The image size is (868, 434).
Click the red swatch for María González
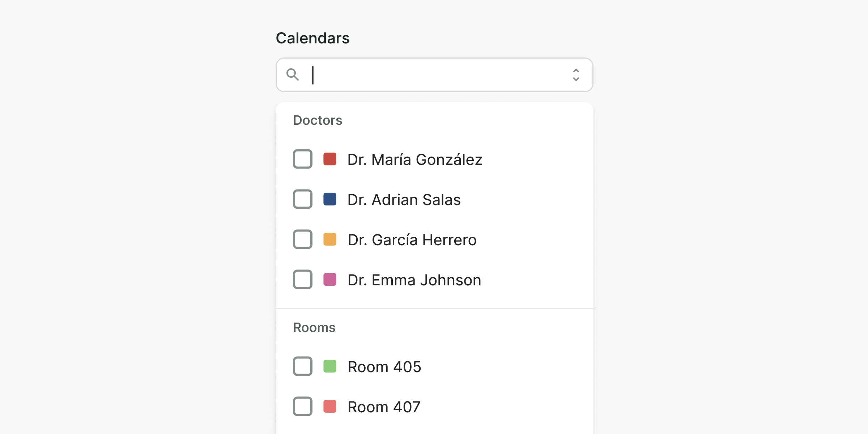[330, 159]
